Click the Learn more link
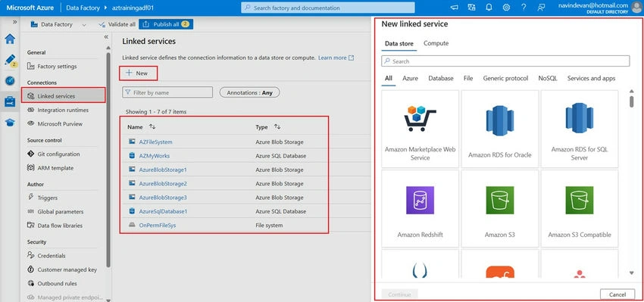This screenshot has height=302, width=644. tap(336, 58)
